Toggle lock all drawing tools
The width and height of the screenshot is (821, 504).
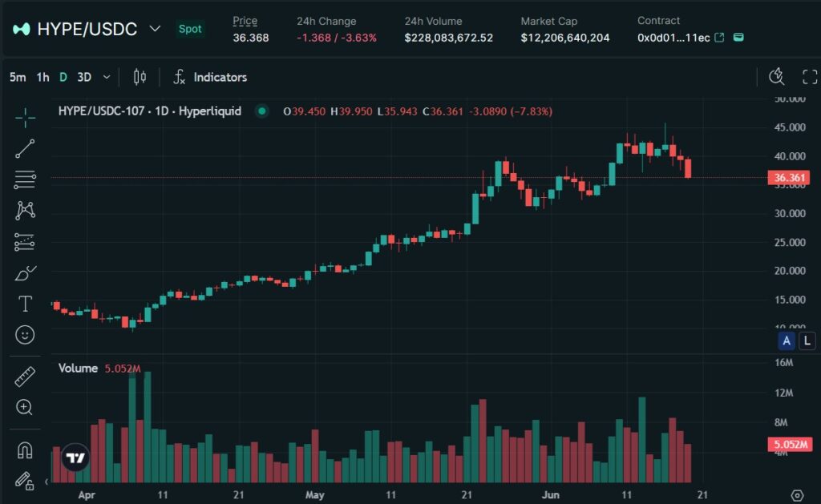25,481
